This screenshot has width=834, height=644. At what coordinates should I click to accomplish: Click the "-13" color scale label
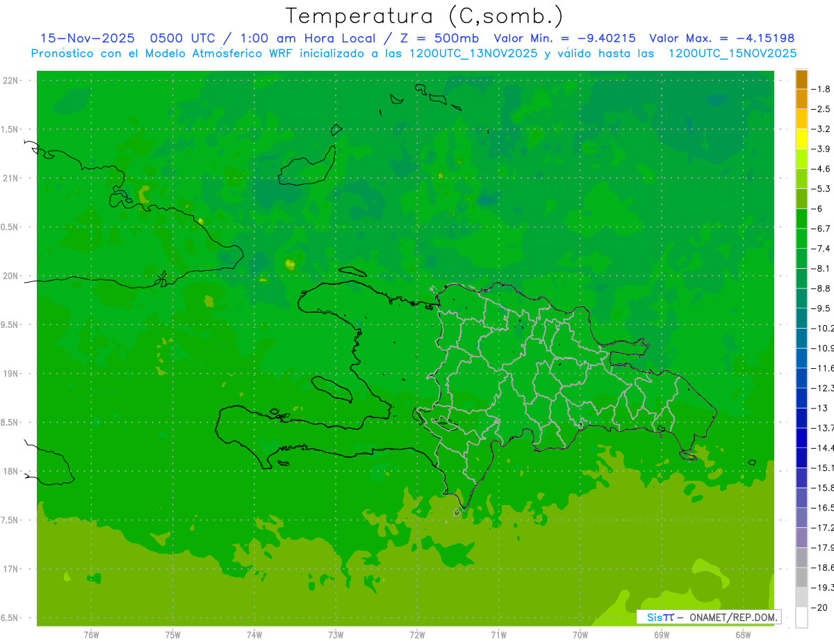[819, 408]
